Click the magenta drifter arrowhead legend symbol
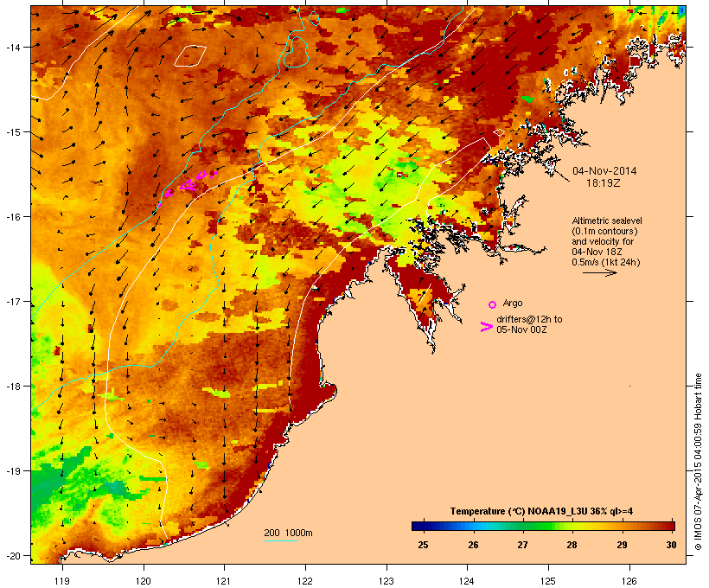 [x=486, y=327]
